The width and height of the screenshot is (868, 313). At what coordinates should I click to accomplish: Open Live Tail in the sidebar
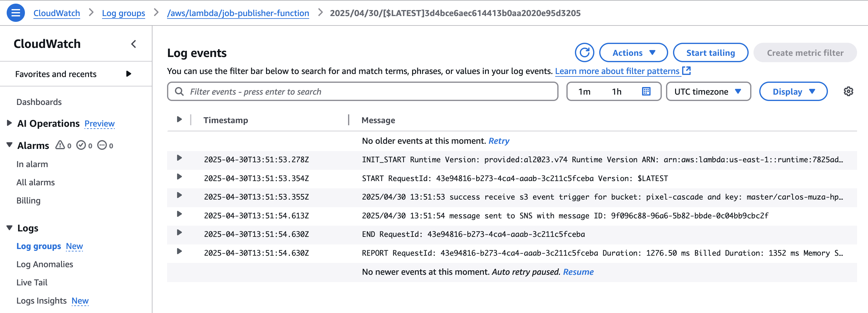pyautogui.click(x=32, y=282)
